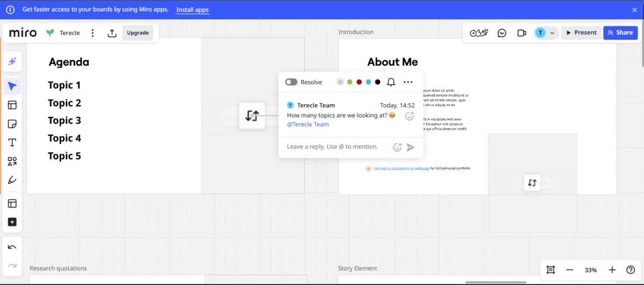644x285 pixels.
Task: Zoom out with minus button
Action: (570, 270)
